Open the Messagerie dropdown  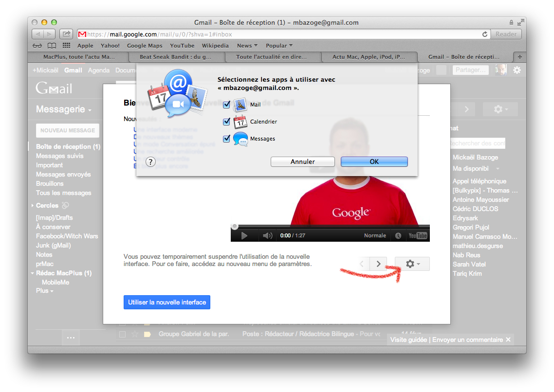pos(64,109)
